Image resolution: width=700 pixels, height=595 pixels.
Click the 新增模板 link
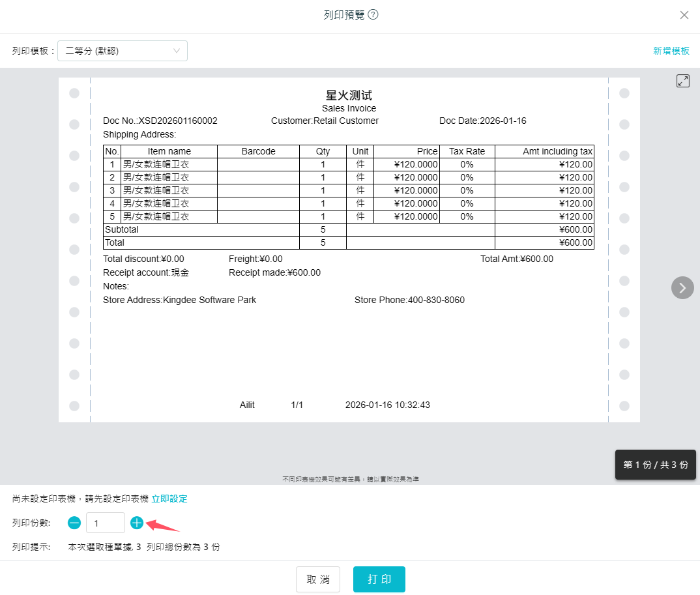pos(671,51)
